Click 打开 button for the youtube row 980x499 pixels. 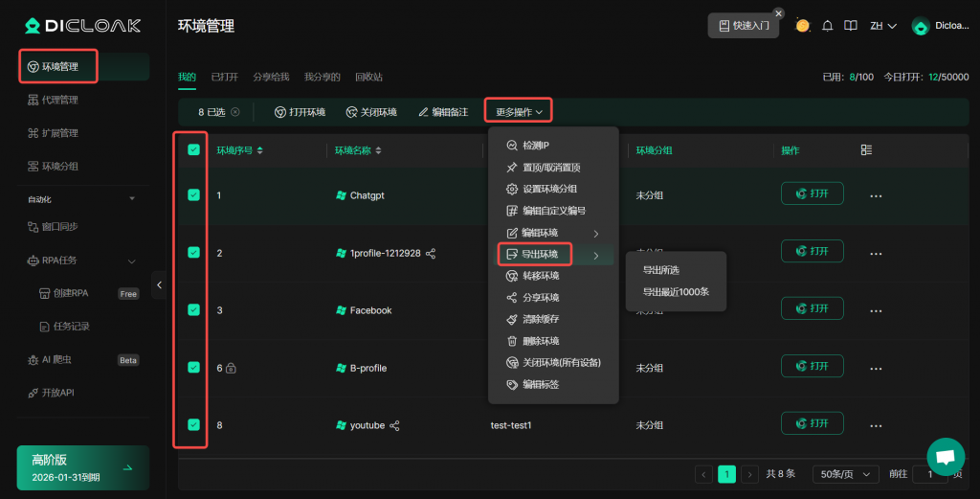(812, 423)
